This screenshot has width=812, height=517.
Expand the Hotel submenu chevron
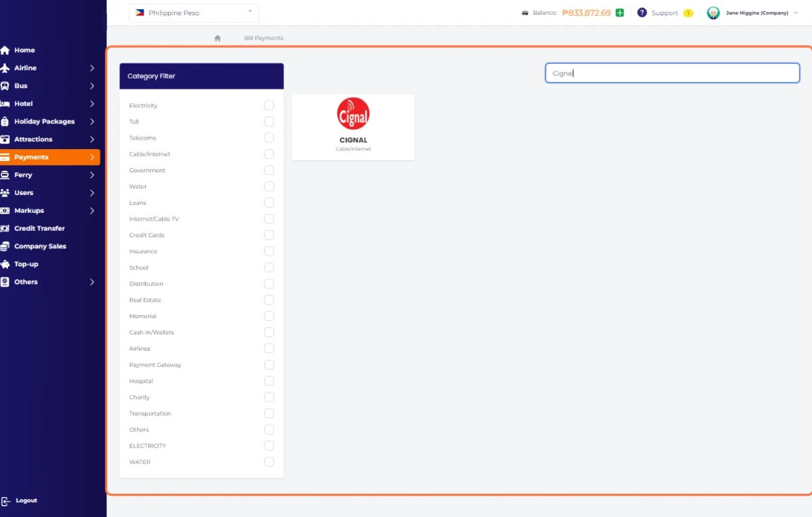[x=92, y=104]
